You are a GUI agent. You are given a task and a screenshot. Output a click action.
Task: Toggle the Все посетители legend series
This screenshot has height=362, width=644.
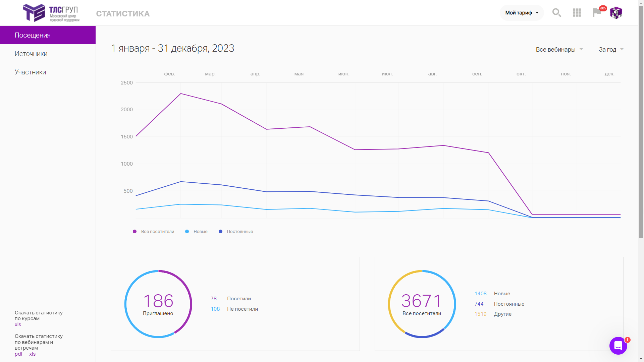coord(154,232)
